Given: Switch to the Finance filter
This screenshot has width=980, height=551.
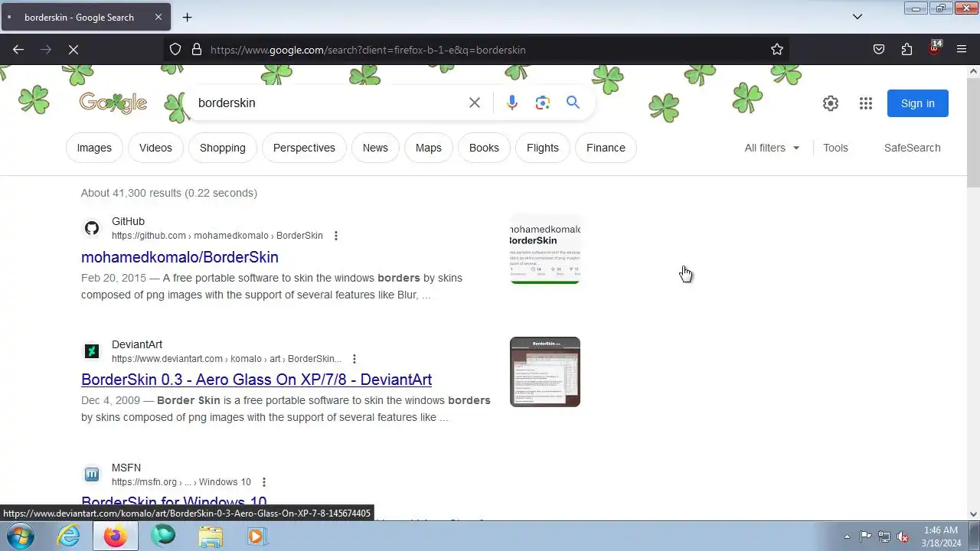Looking at the screenshot, I should 606,148.
